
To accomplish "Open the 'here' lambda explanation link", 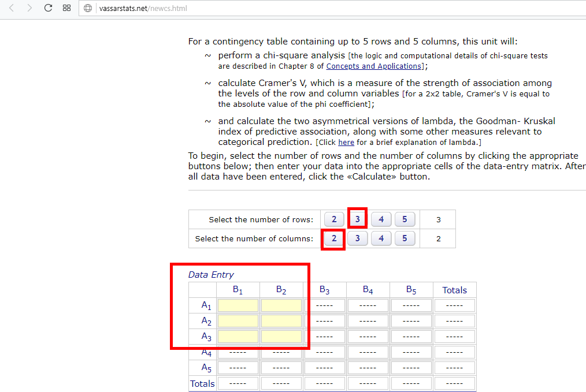I will (346, 142).
